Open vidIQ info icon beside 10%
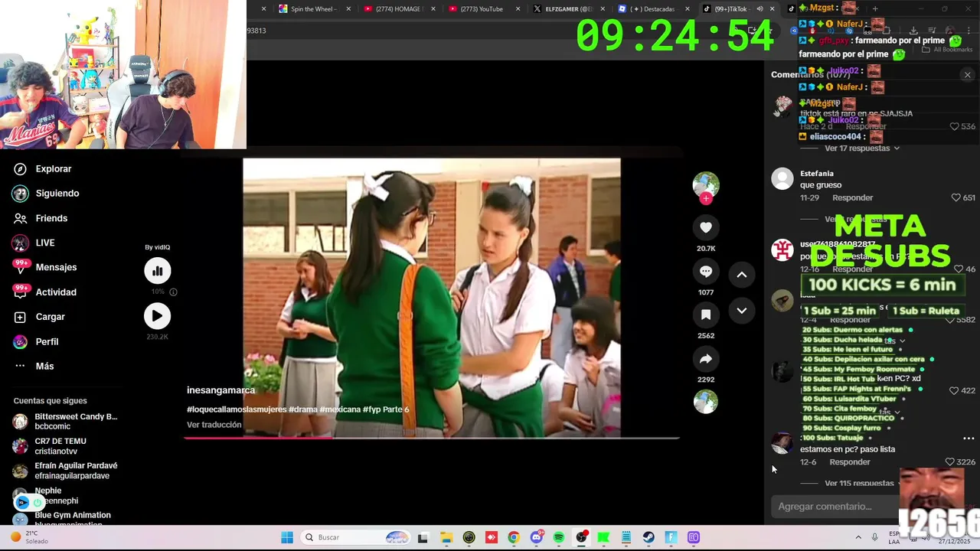The height and width of the screenshot is (551, 980). 173,292
